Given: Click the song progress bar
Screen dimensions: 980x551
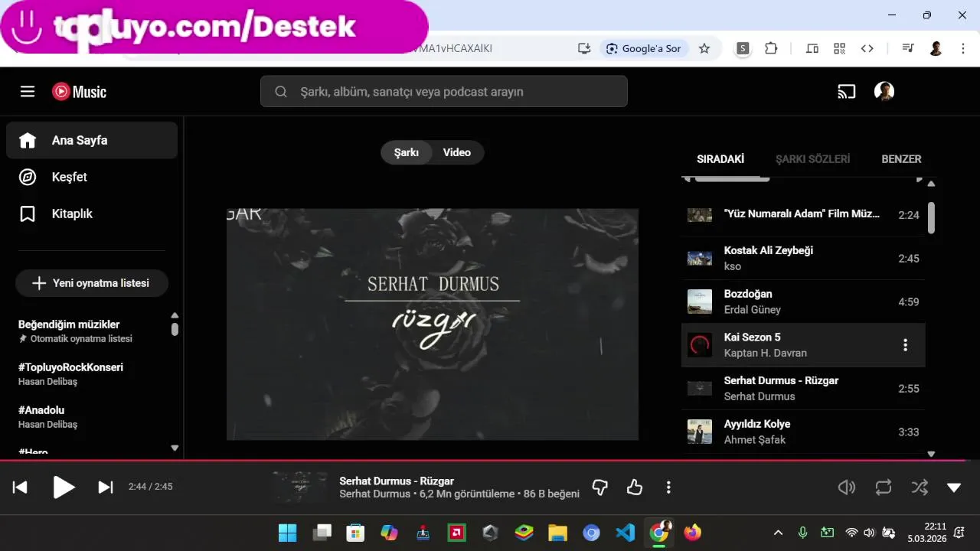Looking at the screenshot, I should 490,460.
